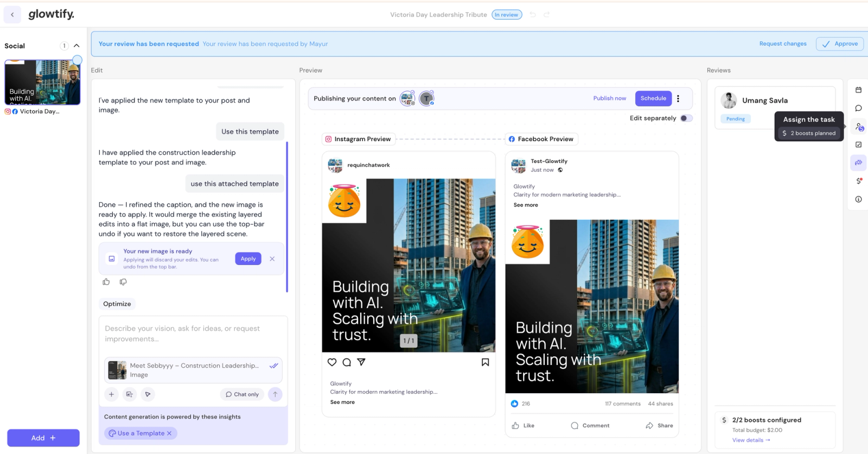
Task: Expand Instagram caption with See more
Action: (342, 402)
